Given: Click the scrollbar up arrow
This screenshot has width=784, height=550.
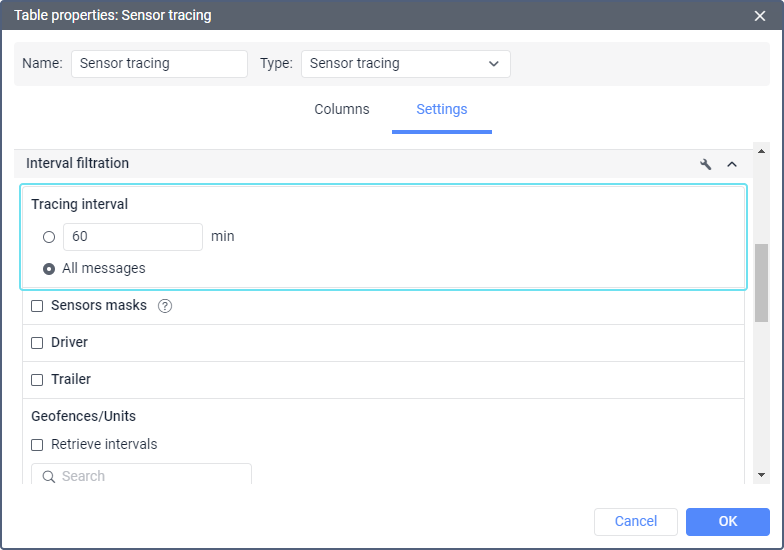Looking at the screenshot, I should tap(761, 152).
